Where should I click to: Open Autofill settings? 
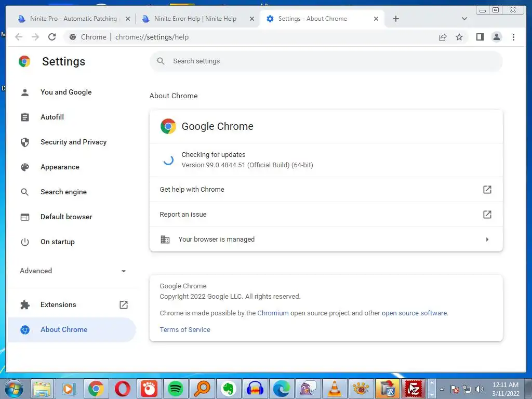click(52, 117)
